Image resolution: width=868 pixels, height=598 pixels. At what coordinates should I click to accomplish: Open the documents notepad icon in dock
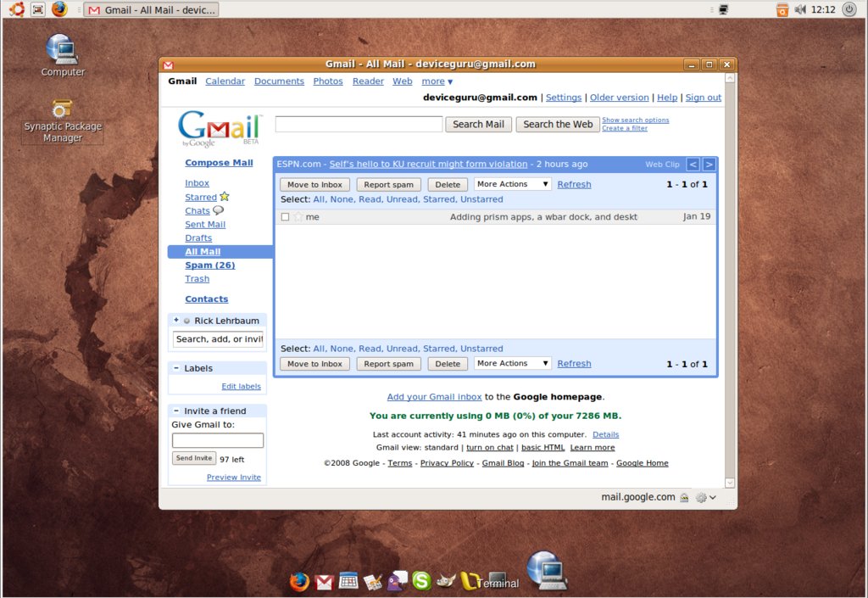pyautogui.click(x=373, y=582)
